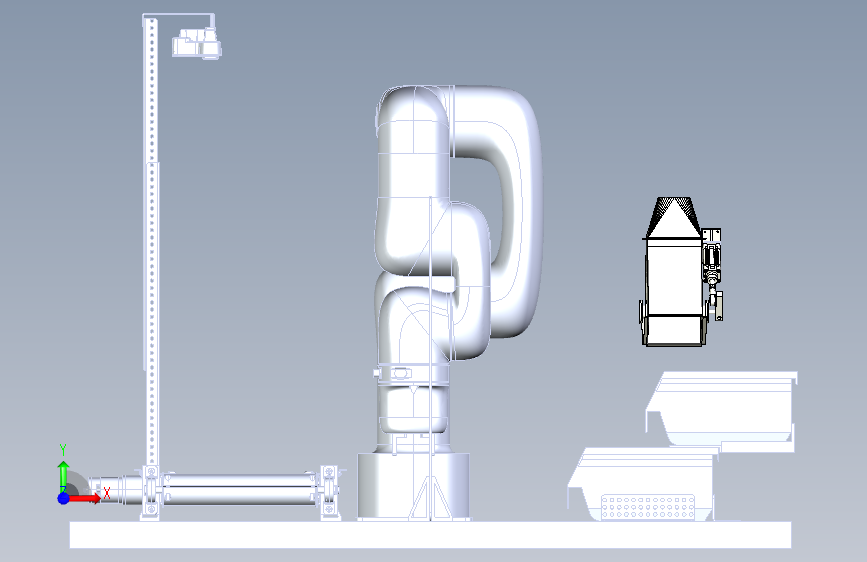Viewport: 867px width, 562px height.
Task: Click the blue origin sphere of the triad
Action: click(x=64, y=498)
